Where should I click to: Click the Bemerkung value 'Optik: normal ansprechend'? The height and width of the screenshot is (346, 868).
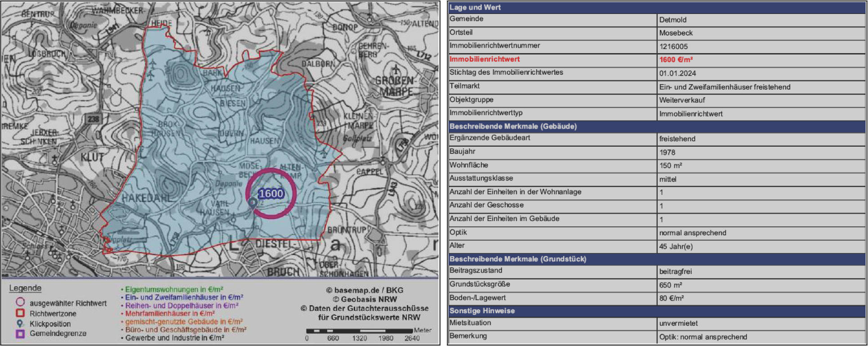[703, 337]
